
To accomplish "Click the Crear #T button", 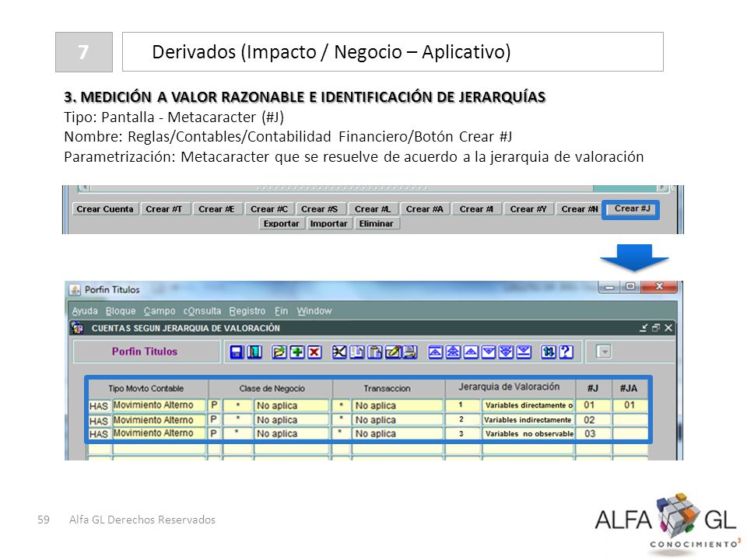I will click(x=164, y=209).
